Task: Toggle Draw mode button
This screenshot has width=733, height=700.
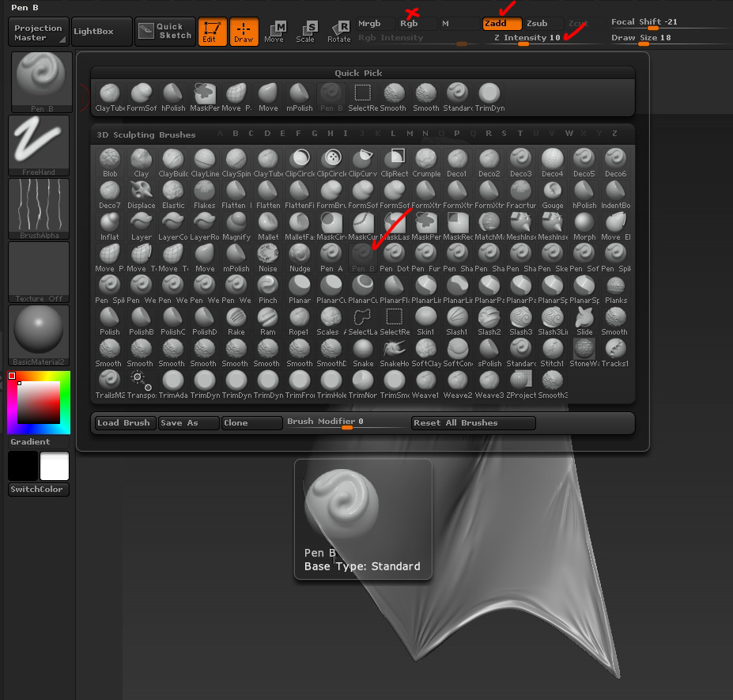Action: click(x=244, y=32)
